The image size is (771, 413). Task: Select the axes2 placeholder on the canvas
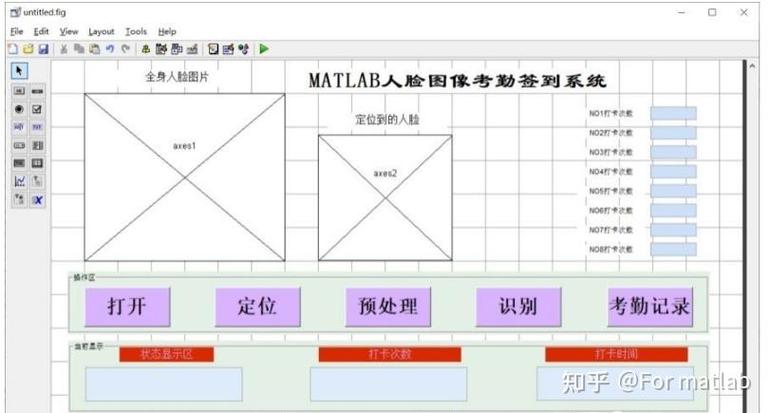click(385, 198)
